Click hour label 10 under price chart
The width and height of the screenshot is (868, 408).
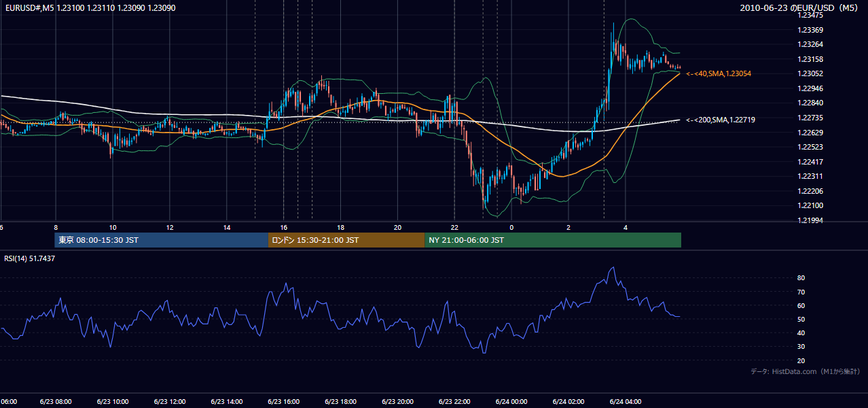(113, 228)
